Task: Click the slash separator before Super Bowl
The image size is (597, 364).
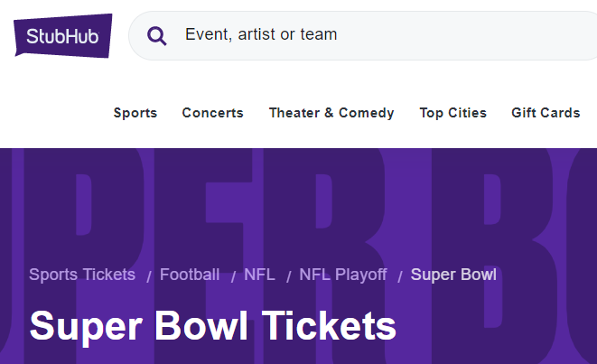Action: click(399, 275)
